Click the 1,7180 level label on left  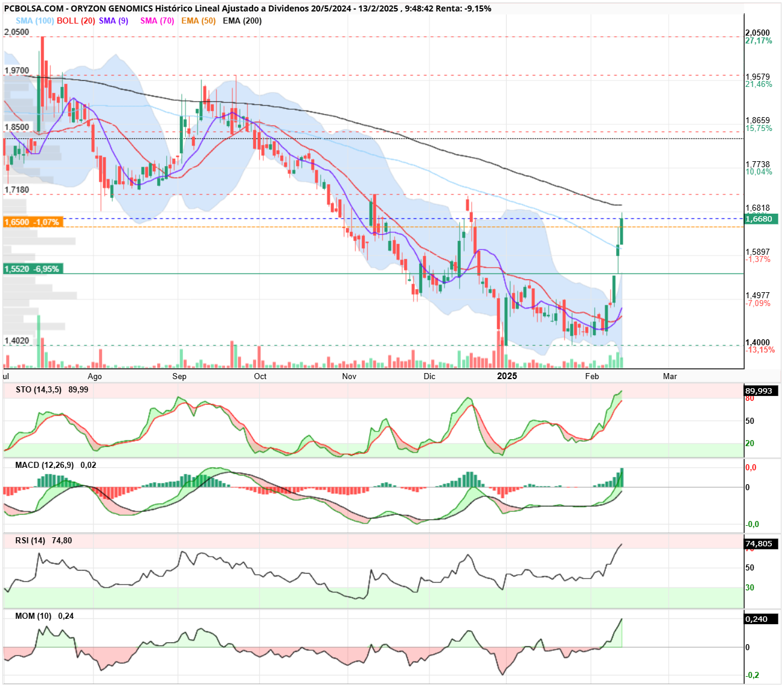(17, 190)
